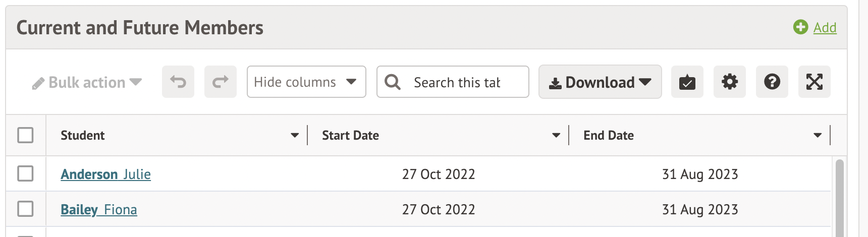Image resolution: width=868 pixels, height=237 pixels.
Task: Open the Student column sort arrow
Action: pos(295,135)
